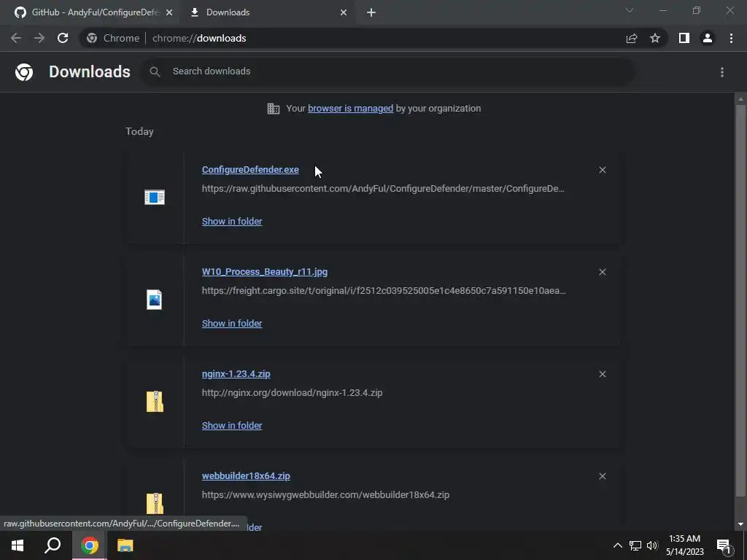Click nginx-1.23.4.zip archive icon

pyautogui.click(x=155, y=402)
